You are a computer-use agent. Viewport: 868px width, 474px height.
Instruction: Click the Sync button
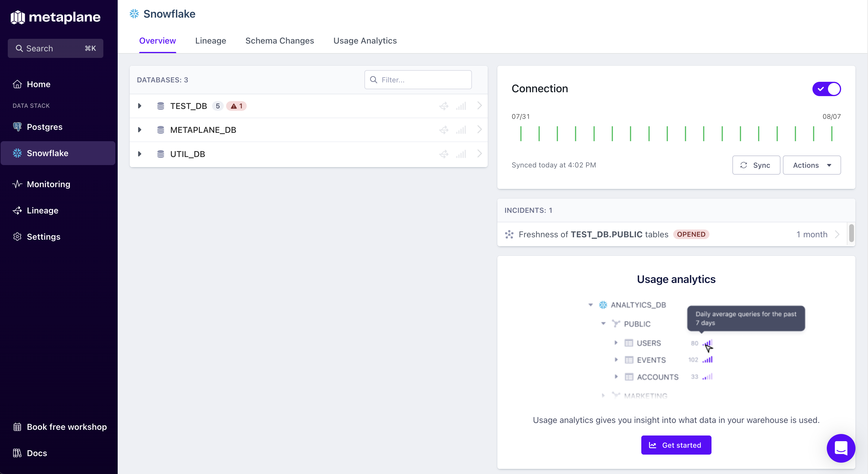[756, 165]
